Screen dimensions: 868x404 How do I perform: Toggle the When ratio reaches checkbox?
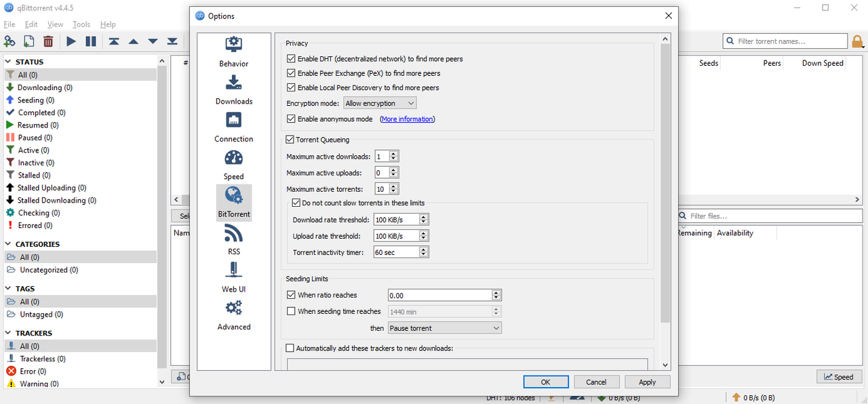[292, 295]
